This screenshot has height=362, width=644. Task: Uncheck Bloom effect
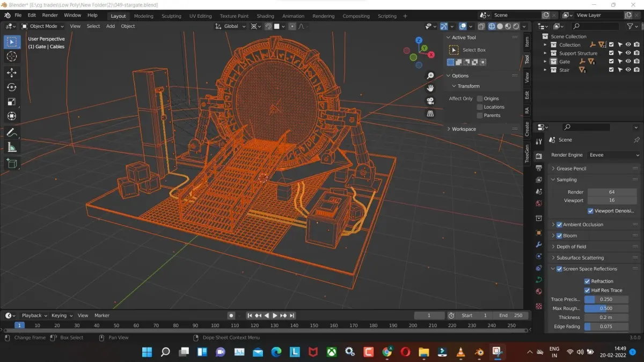[x=559, y=235]
